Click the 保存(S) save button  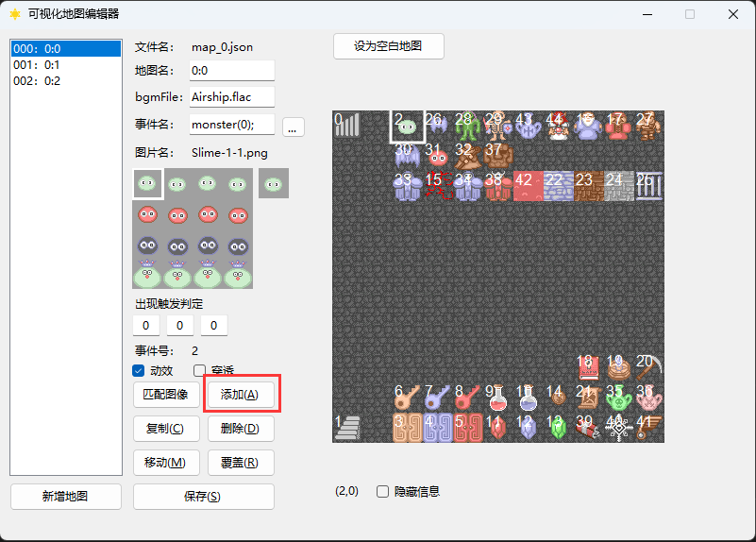[204, 497]
